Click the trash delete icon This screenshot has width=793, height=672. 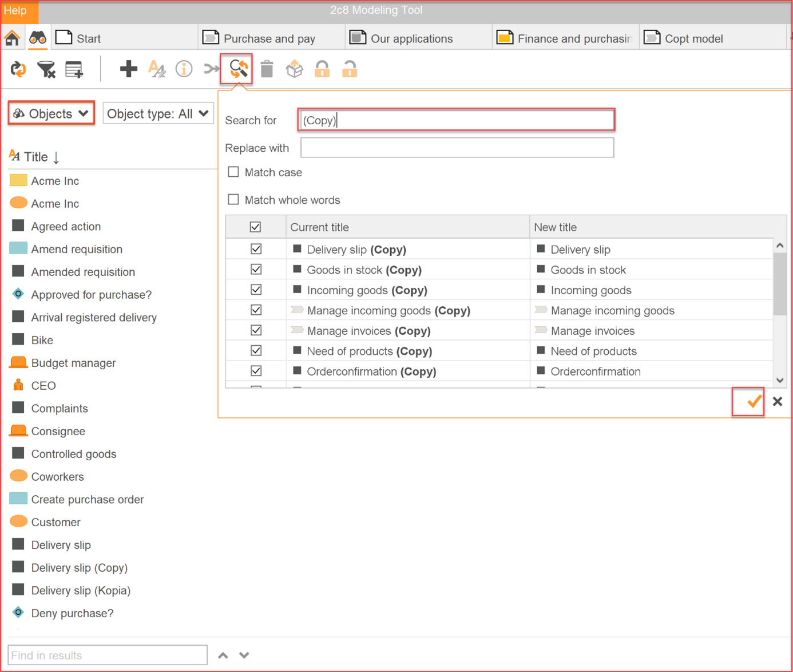click(267, 69)
